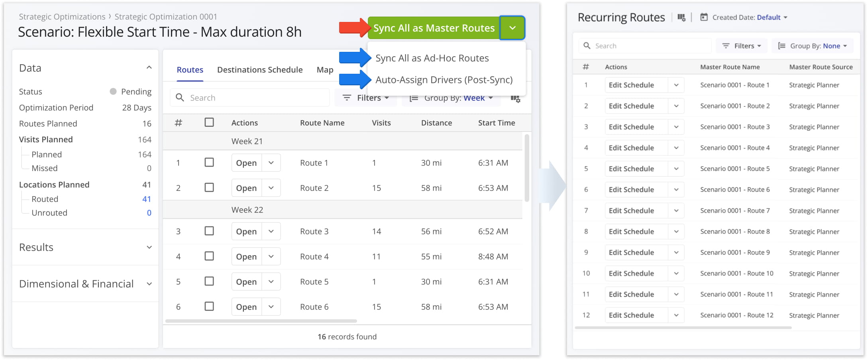Viewport: 868px width, 360px height.
Task: Click the Sync All as Master Routes button
Action: click(x=434, y=28)
